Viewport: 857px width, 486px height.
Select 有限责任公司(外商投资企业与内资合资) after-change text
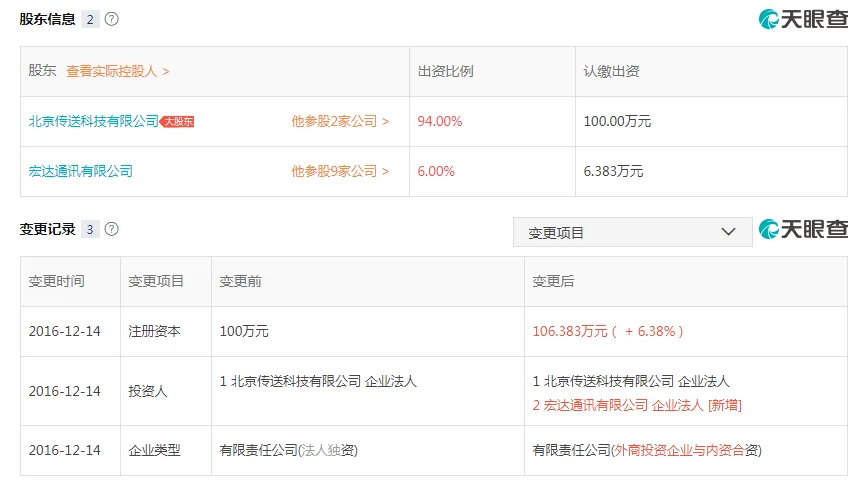647,450
